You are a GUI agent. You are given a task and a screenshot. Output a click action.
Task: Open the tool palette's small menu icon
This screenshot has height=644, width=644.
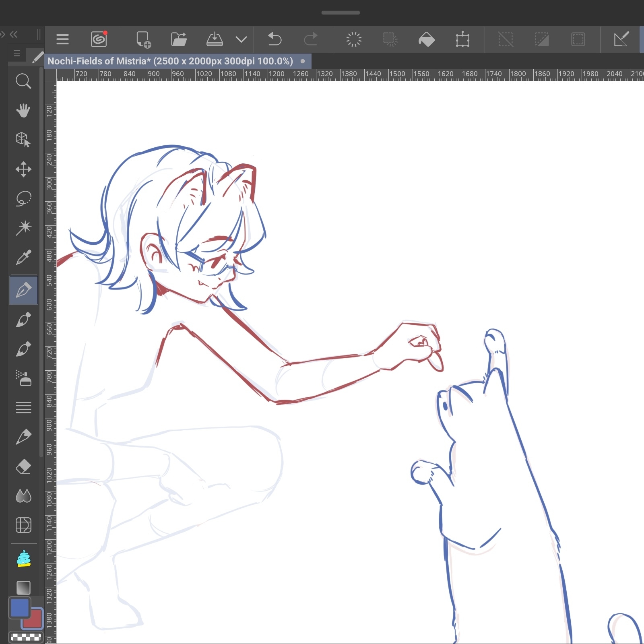[x=17, y=53]
